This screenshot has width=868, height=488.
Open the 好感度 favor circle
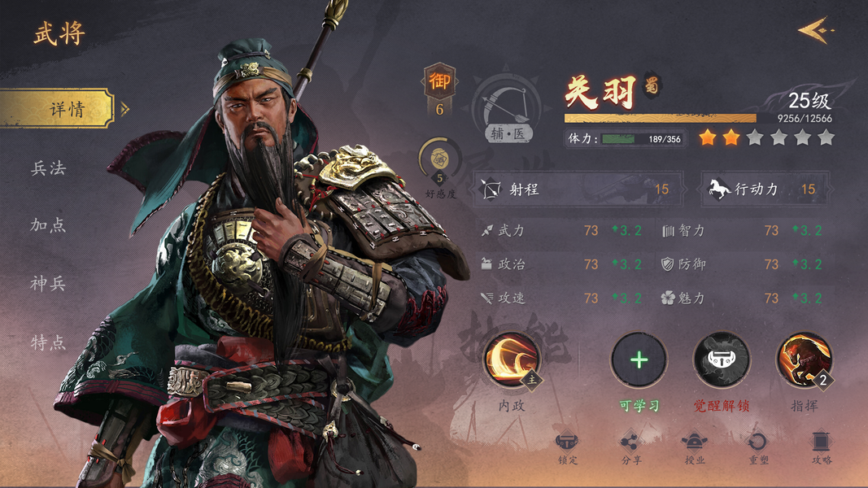[439, 159]
